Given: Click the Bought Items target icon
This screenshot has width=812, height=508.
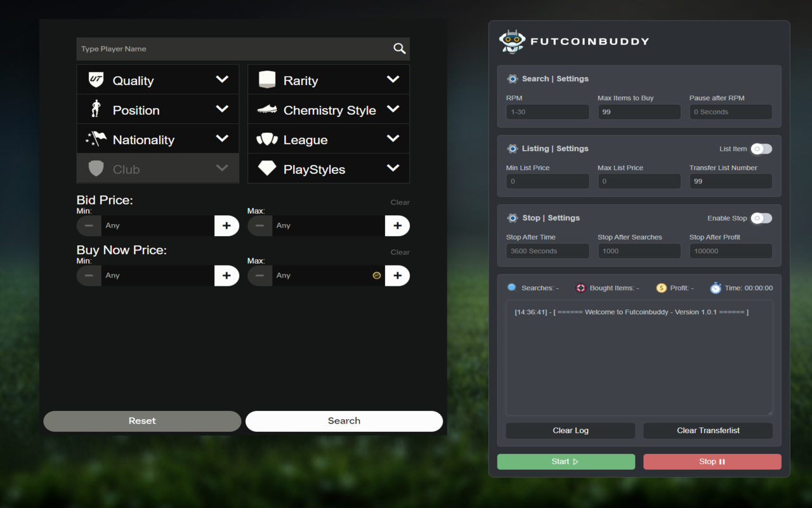Looking at the screenshot, I should [x=580, y=288].
